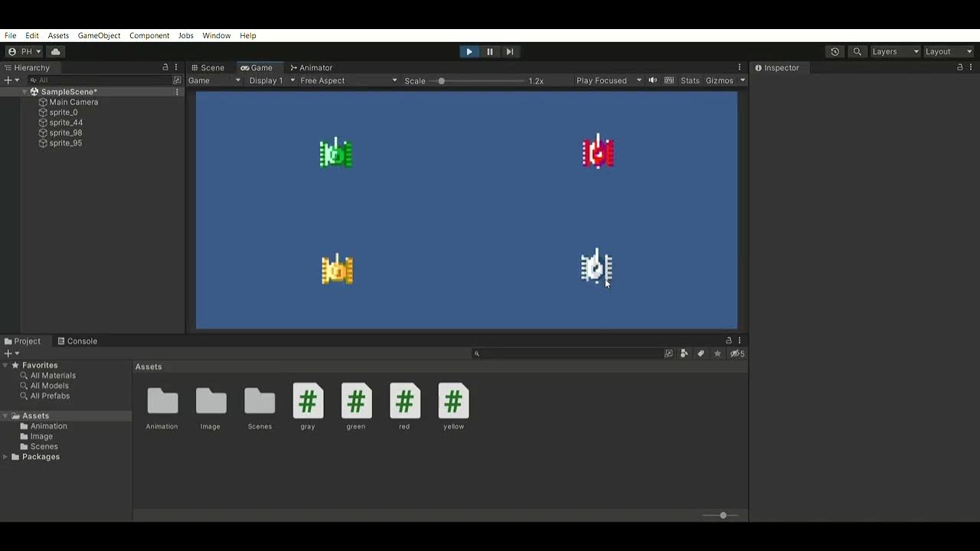Select sprite_44 in the Hierarchy
Image resolution: width=980 pixels, height=551 pixels.
(66, 122)
